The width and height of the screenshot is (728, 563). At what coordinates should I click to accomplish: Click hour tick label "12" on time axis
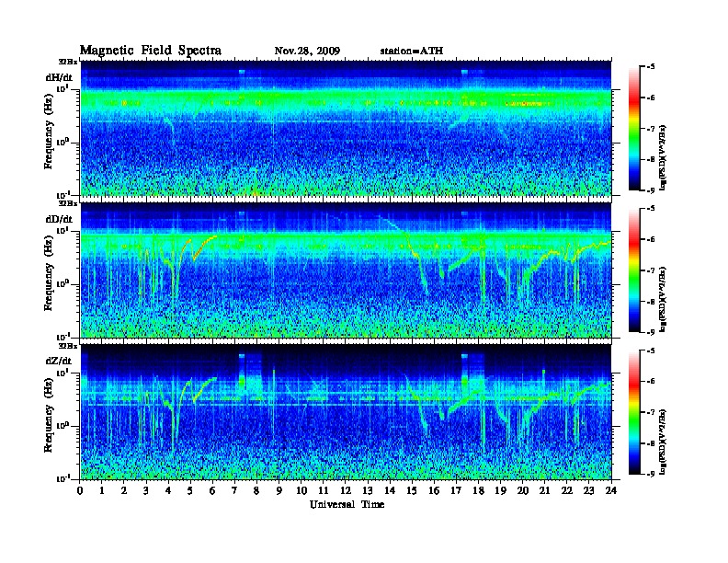pos(346,490)
